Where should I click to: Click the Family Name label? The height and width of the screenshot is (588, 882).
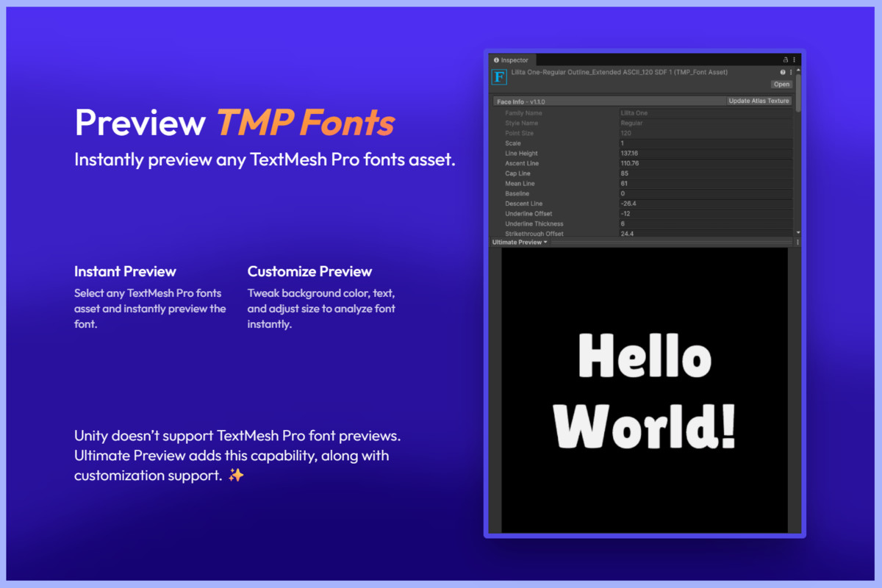click(523, 113)
